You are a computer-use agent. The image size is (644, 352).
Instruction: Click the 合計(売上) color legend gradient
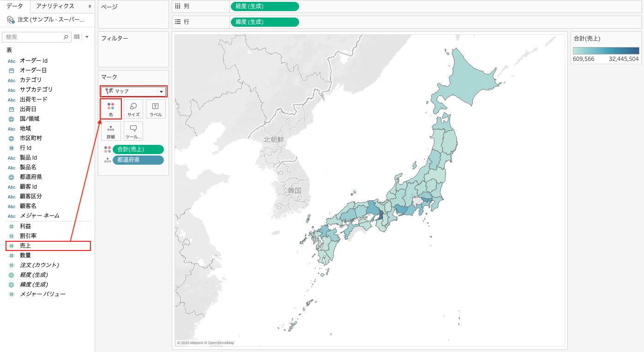(606, 51)
